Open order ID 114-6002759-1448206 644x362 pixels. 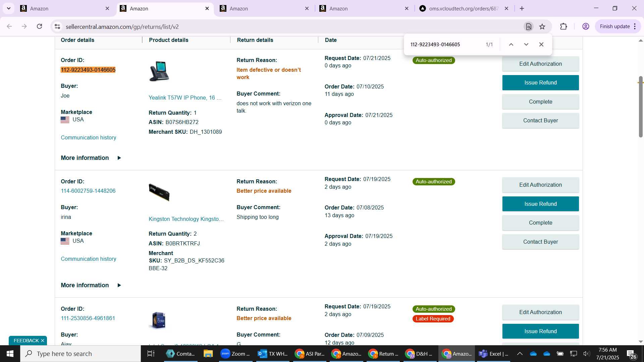point(88,191)
